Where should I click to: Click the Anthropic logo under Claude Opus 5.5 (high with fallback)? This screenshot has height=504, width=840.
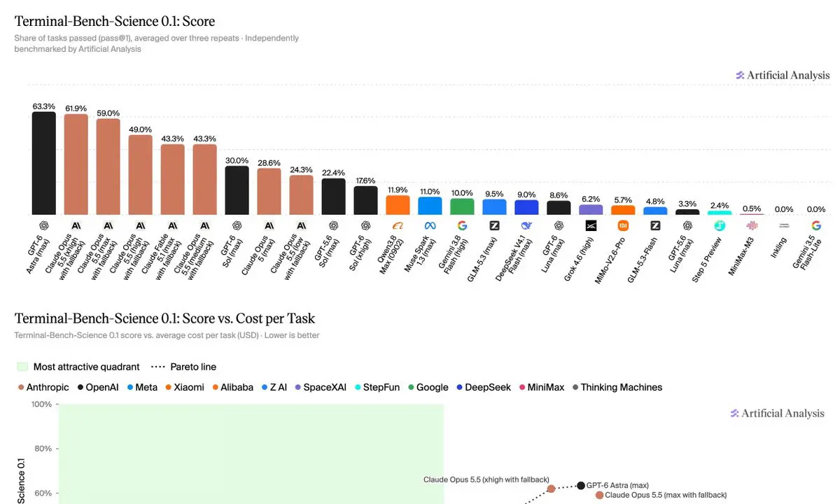point(140,225)
